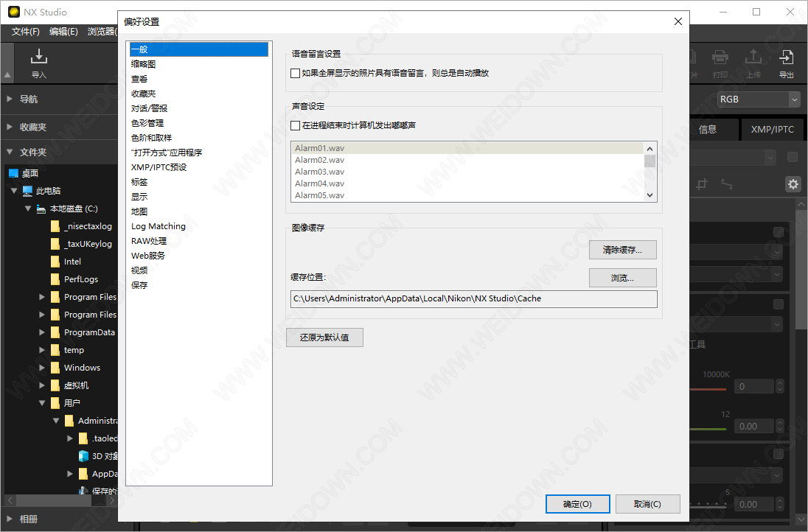Click the 此电脑 computer icon in folder tree
This screenshot has height=532, width=808.
(x=28, y=191)
